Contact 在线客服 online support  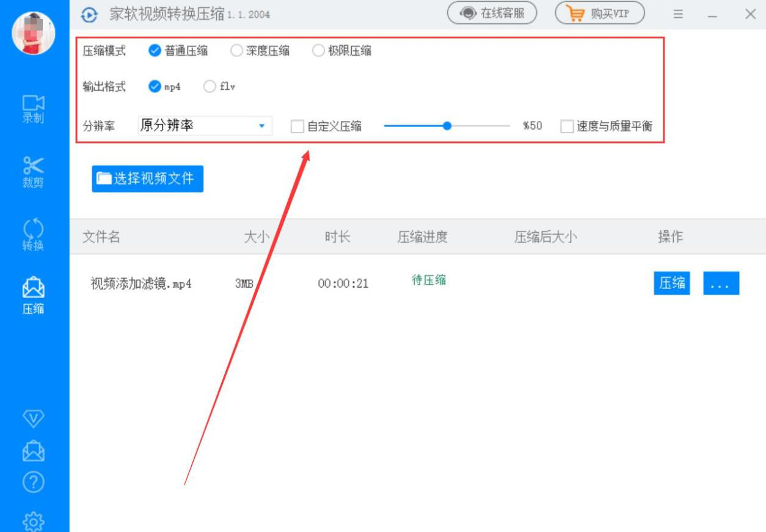[x=492, y=13]
